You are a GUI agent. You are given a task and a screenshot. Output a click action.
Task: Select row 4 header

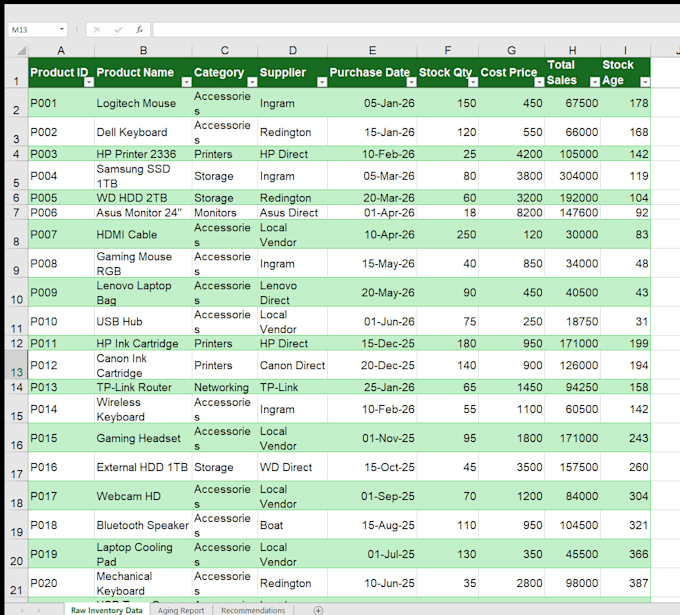16,154
